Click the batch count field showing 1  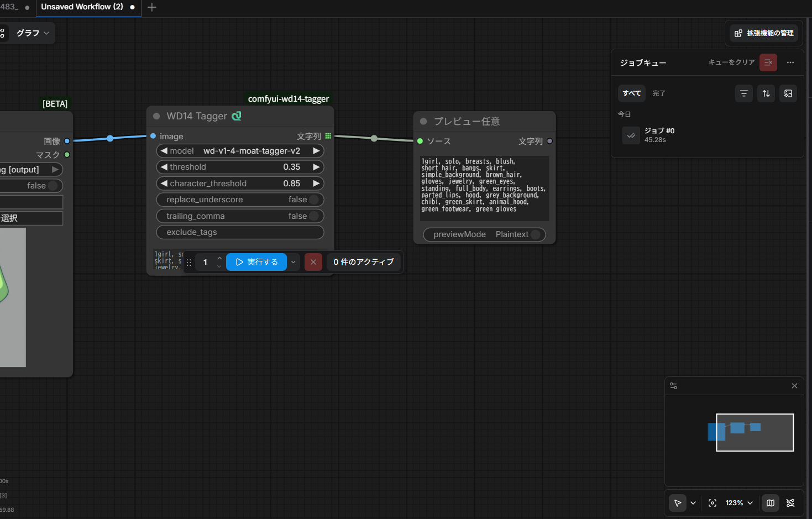[205, 262]
